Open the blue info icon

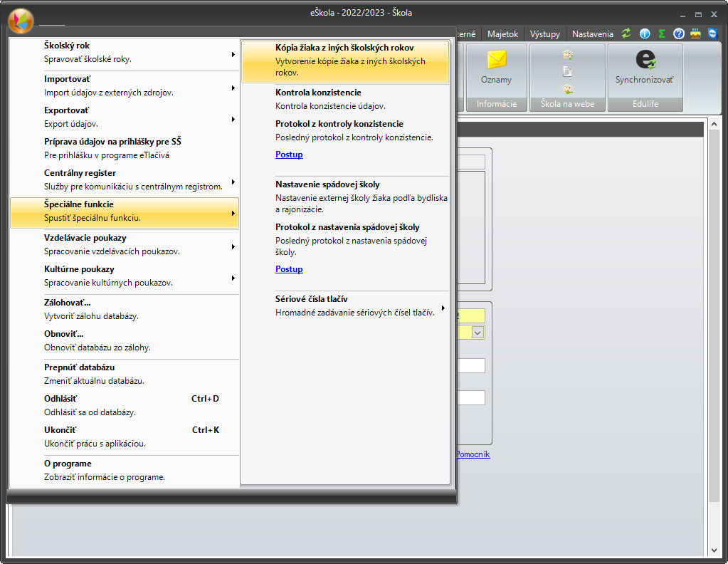coord(645,33)
